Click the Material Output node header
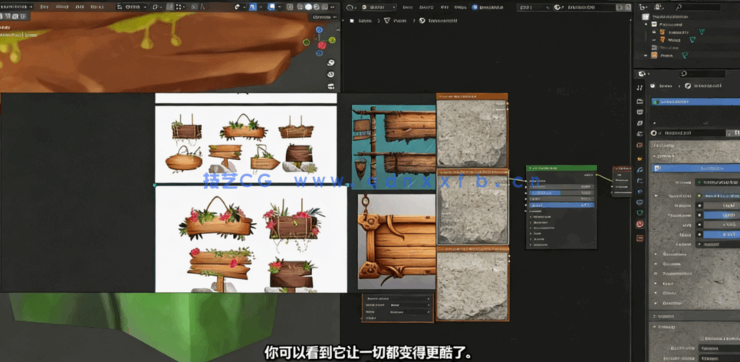This screenshot has height=362, width=740. click(622, 168)
